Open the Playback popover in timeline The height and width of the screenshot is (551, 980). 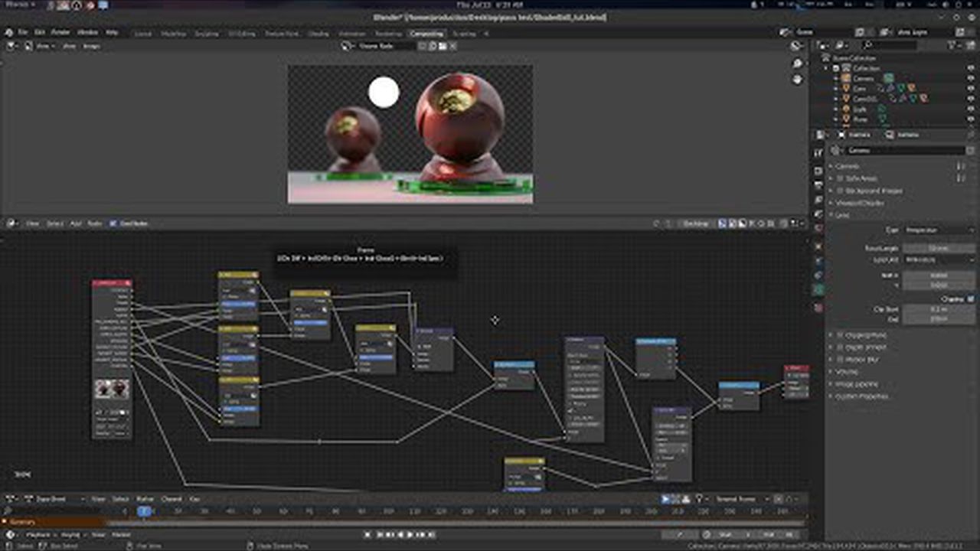pyautogui.click(x=38, y=535)
